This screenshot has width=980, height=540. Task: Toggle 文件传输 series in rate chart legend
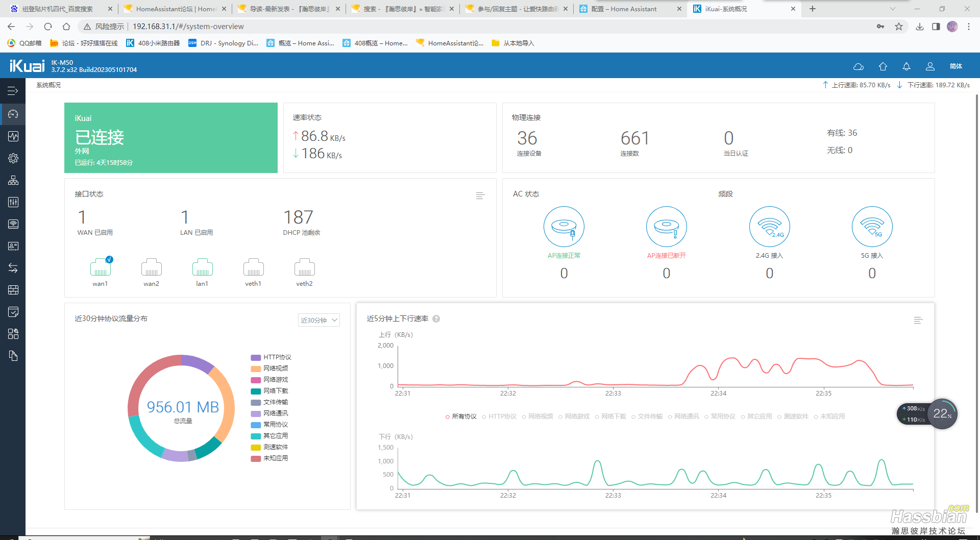coord(647,416)
